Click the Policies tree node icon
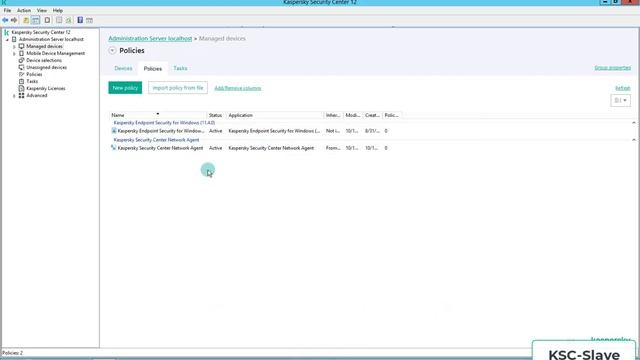The height and width of the screenshot is (360, 640). (22, 74)
